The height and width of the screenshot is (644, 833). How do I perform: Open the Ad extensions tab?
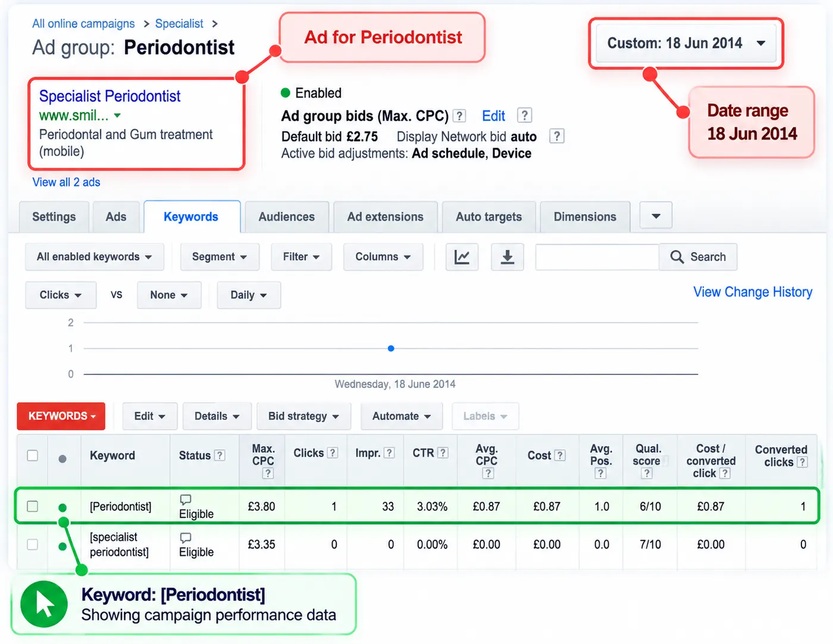point(386,217)
